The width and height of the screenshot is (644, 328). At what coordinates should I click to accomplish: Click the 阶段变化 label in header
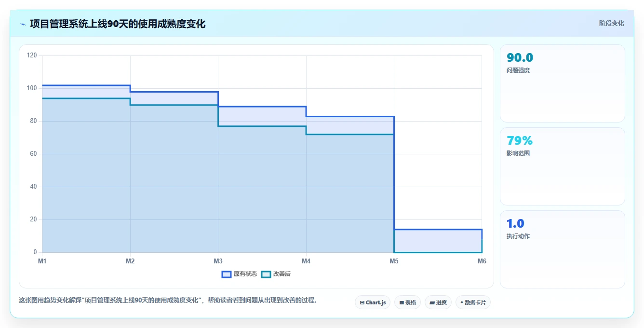(612, 23)
